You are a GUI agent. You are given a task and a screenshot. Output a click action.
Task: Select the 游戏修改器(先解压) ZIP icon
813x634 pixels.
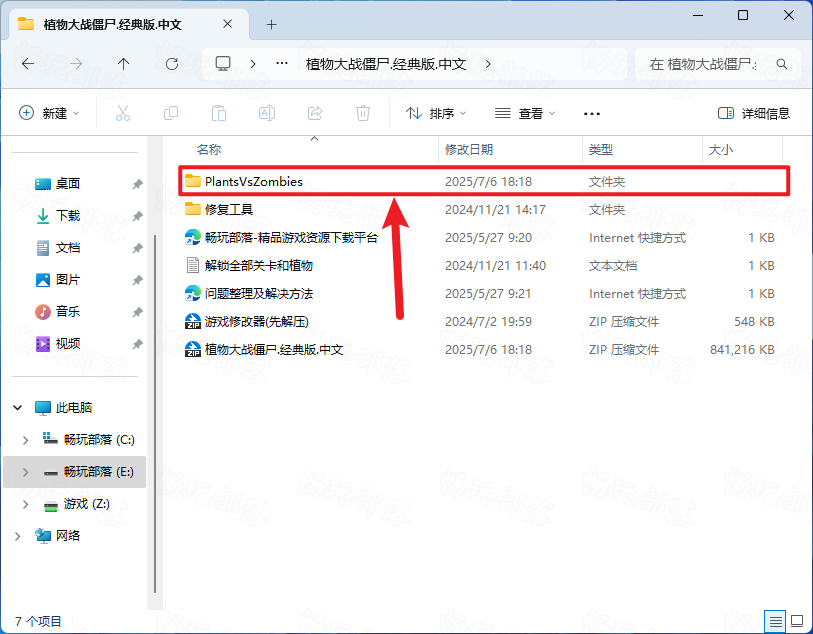[193, 321]
